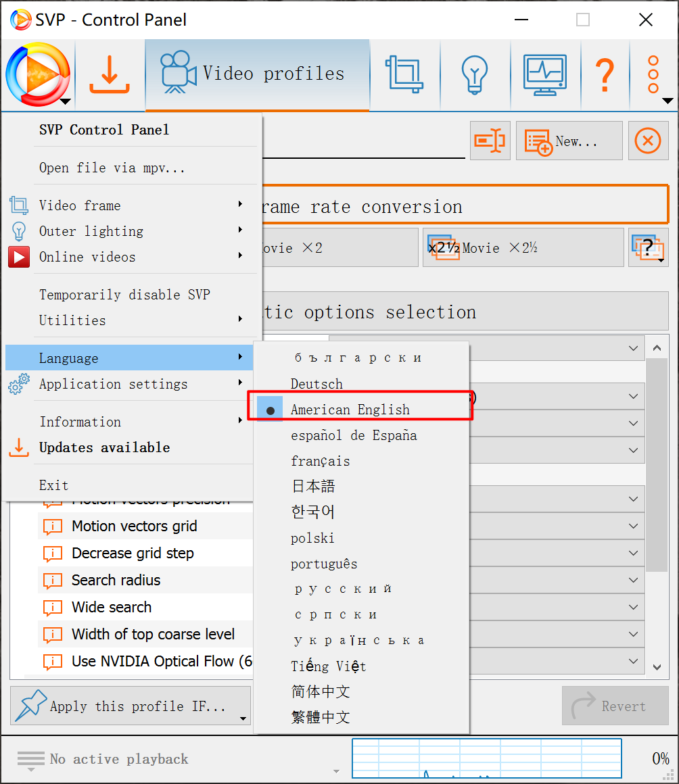This screenshot has width=679, height=784.
Task: Select 繁體中文 language option
Action: pyautogui.click(x=361, y=718)
